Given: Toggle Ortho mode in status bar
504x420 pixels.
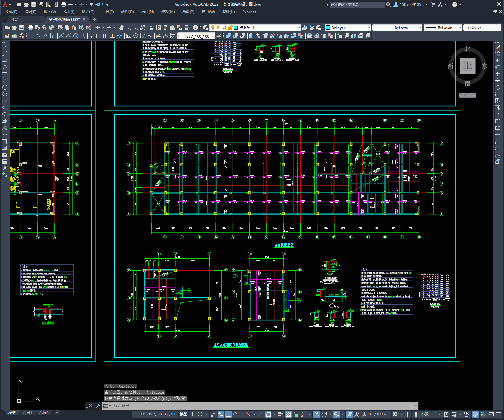Looking at the screenshot, I should [228, 414].
